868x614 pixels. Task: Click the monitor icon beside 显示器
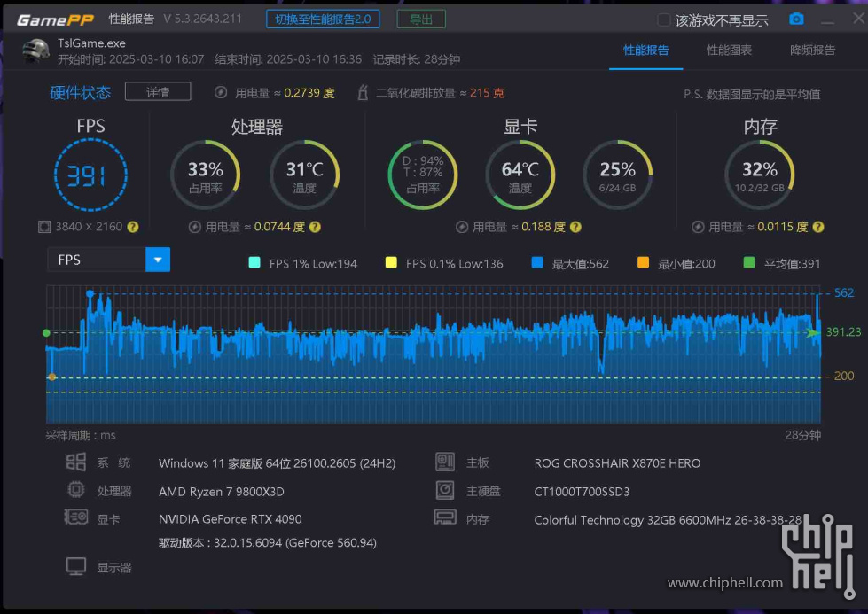coord(76,566)
